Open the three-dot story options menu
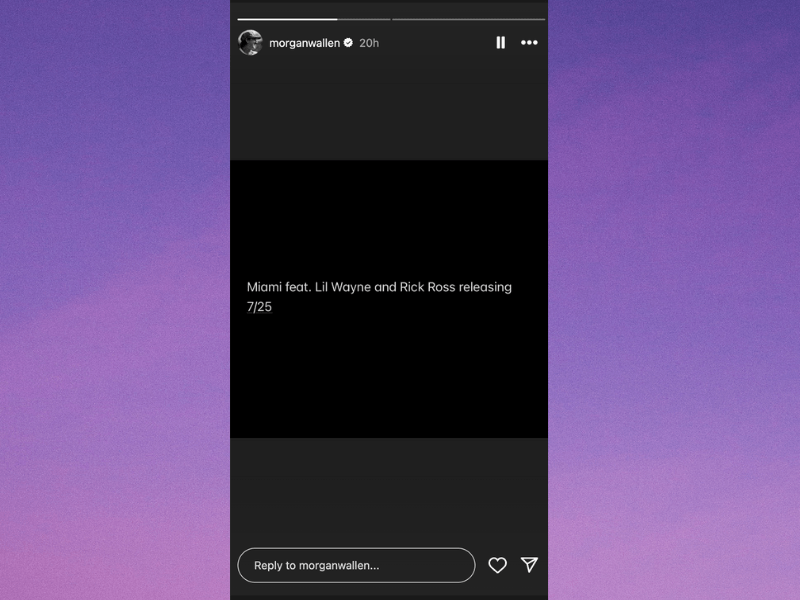Viewport: 800px width, 600px height. [x=529, y=43]
